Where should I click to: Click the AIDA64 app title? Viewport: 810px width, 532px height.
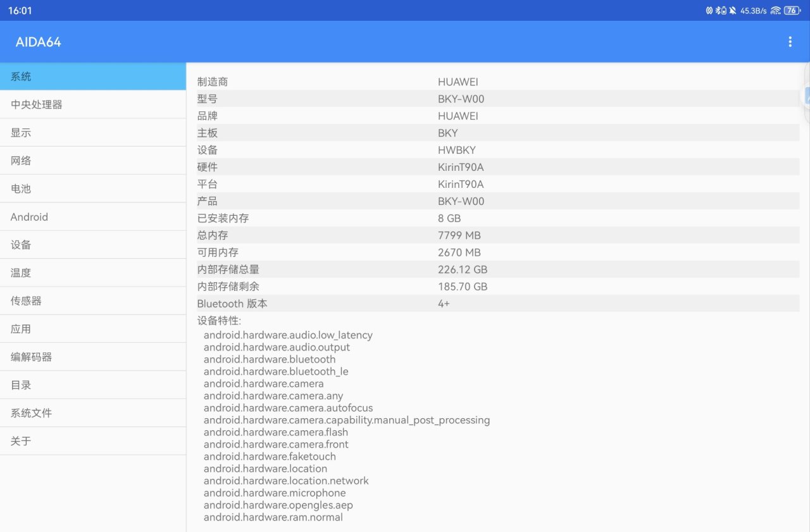coord(39,42)
